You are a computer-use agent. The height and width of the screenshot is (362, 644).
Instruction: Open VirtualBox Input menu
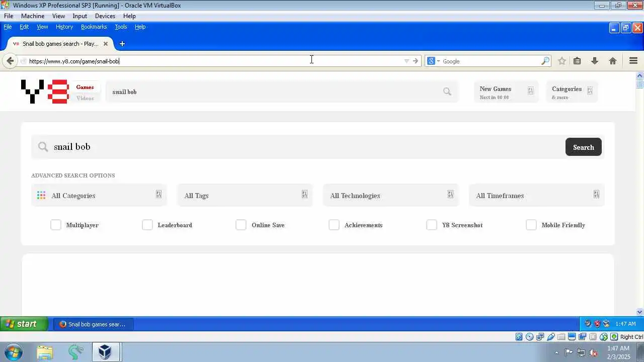point(80,16)
